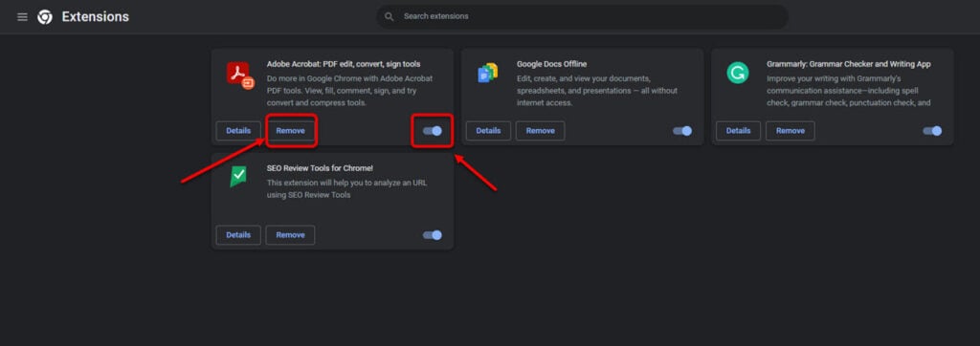This screenshot has height=346, width=980.
Task: Click the Chrome logo beside Extensions
Action: tap(44, 17)
